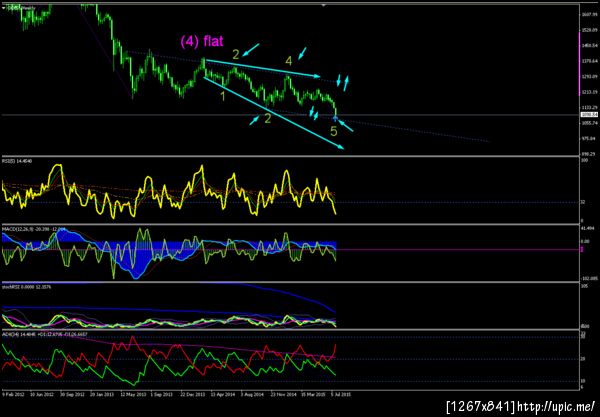Image resolution: width=600 pixels, height=417 pixels.
Task: Click the small twin arrows above the horizontal price line
Action: click(314, 112)
